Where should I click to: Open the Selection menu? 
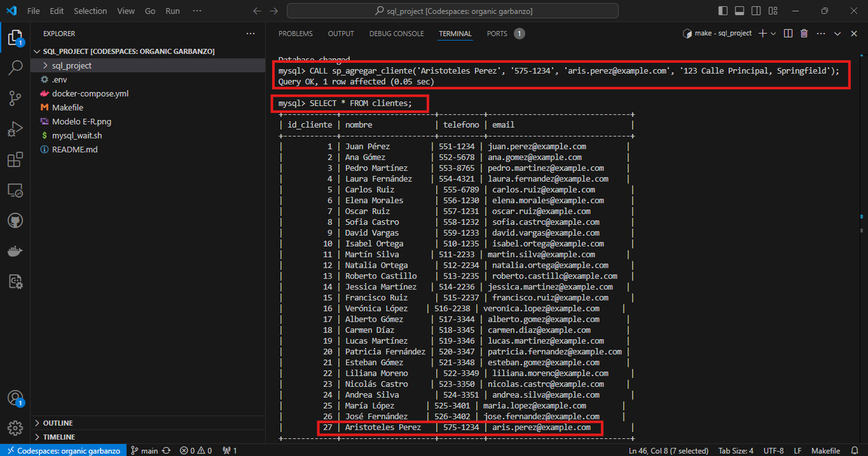click(x=90, y=11)
